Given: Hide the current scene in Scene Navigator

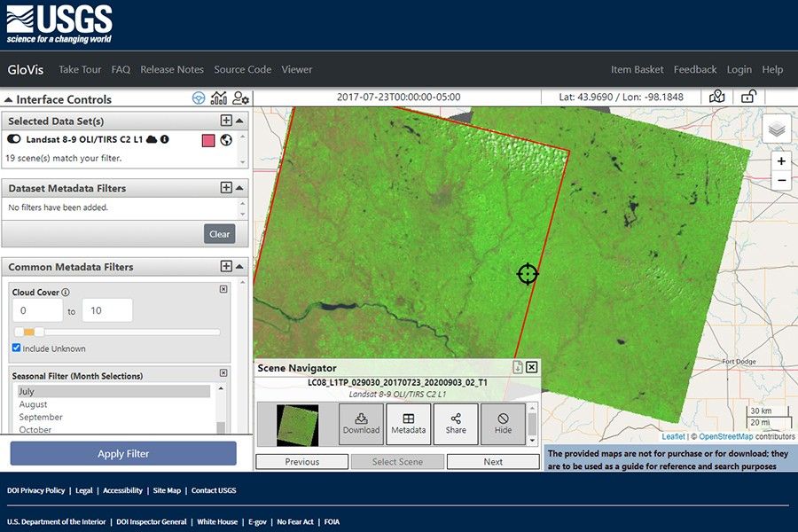Looking at the screenshot, I should click(503, 424).
